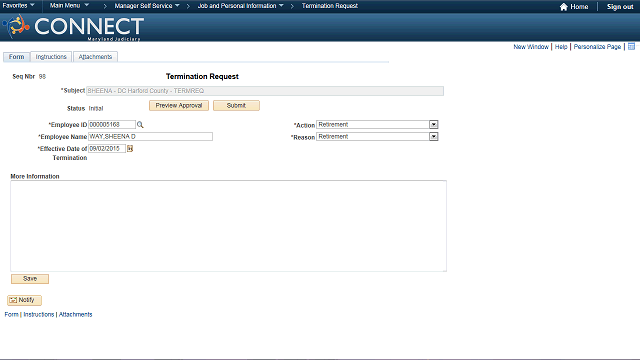Open Job and Personal Information menu

pos(240,6)
